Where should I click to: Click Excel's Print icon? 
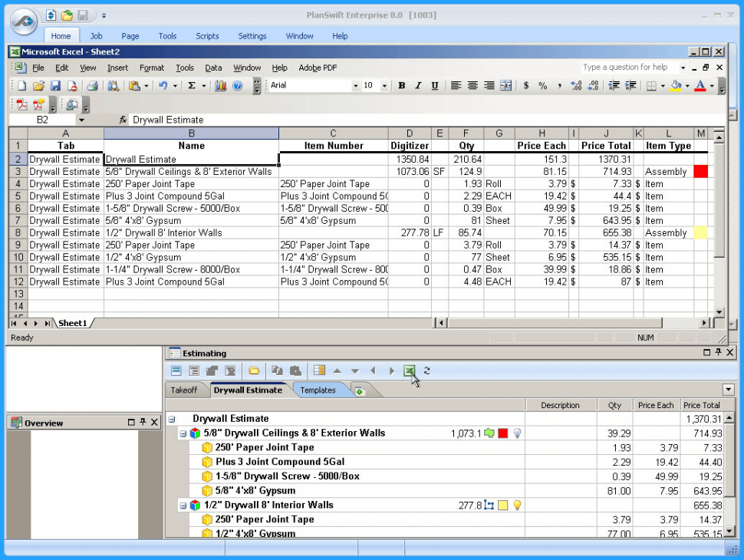click(93, 85)
